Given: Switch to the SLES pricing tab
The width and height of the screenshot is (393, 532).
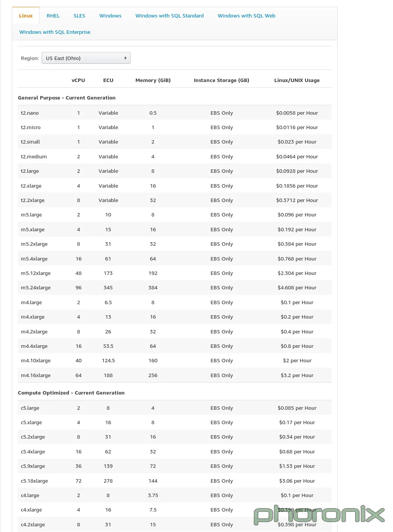Looking at the screenshot, I should pos(79,16).
